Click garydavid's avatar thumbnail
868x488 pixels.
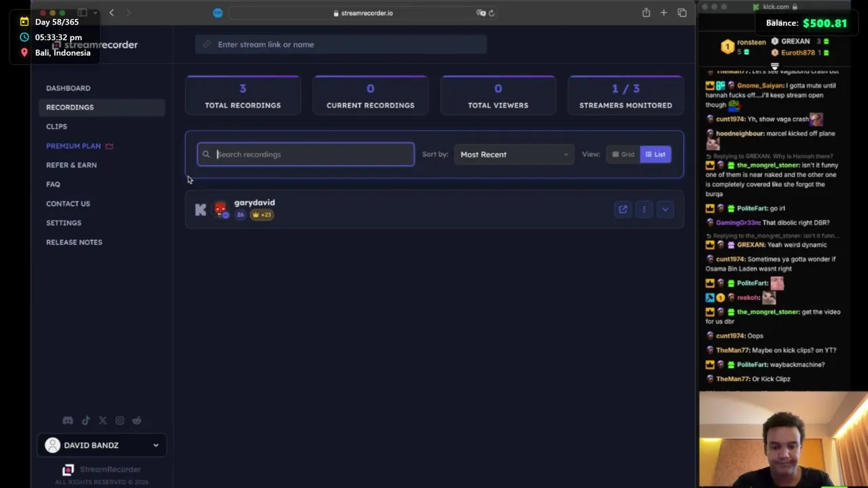pyautogui.click(x=220, y=209)
